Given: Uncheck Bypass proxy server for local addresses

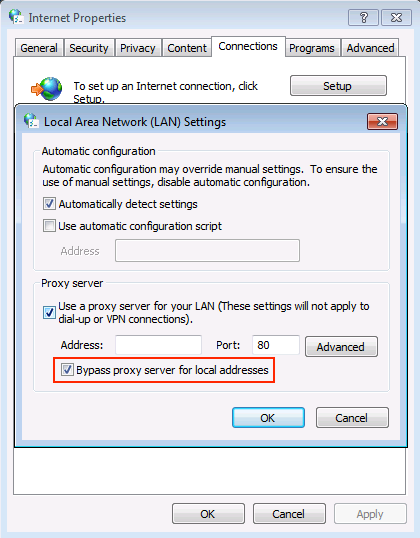Looking at the screenshot, I should coord(67,370).
